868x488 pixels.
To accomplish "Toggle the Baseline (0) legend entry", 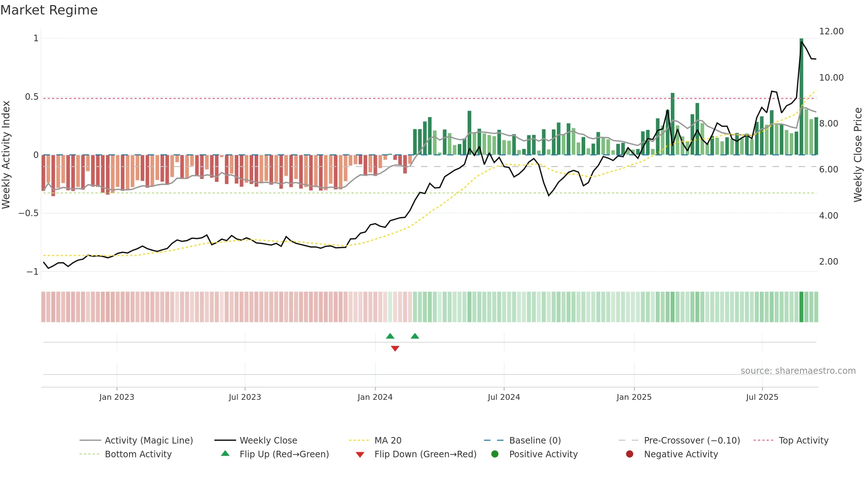I will point(522,440).
